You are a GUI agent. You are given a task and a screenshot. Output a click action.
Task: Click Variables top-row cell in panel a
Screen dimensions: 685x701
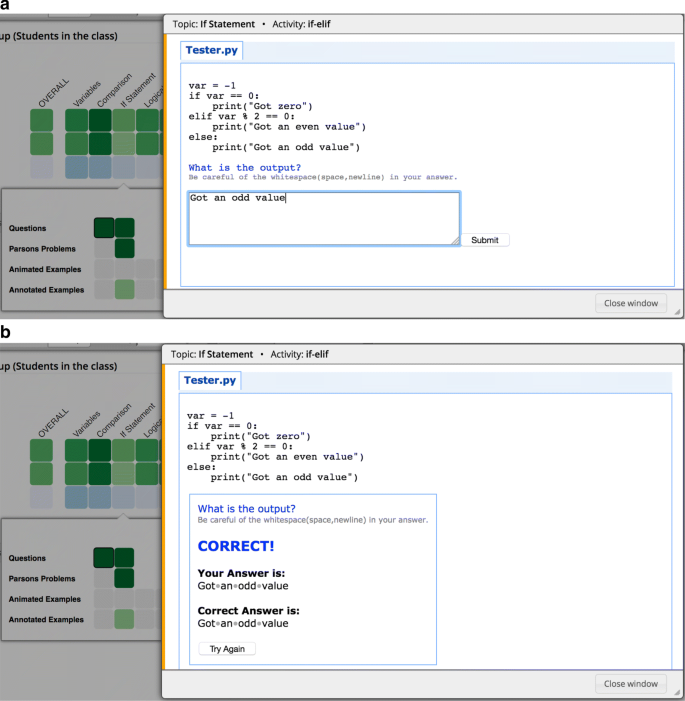point(76,120)
